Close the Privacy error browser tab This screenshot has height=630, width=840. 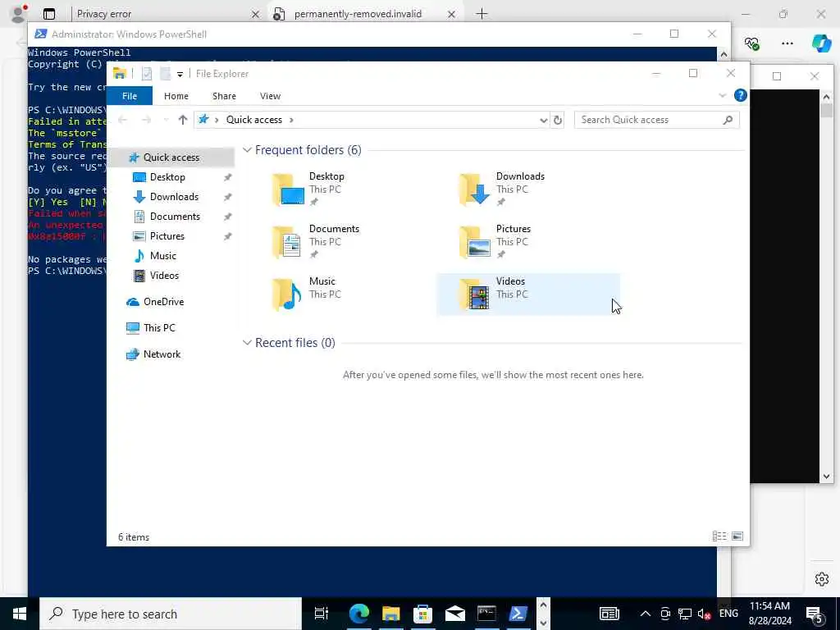256,15
